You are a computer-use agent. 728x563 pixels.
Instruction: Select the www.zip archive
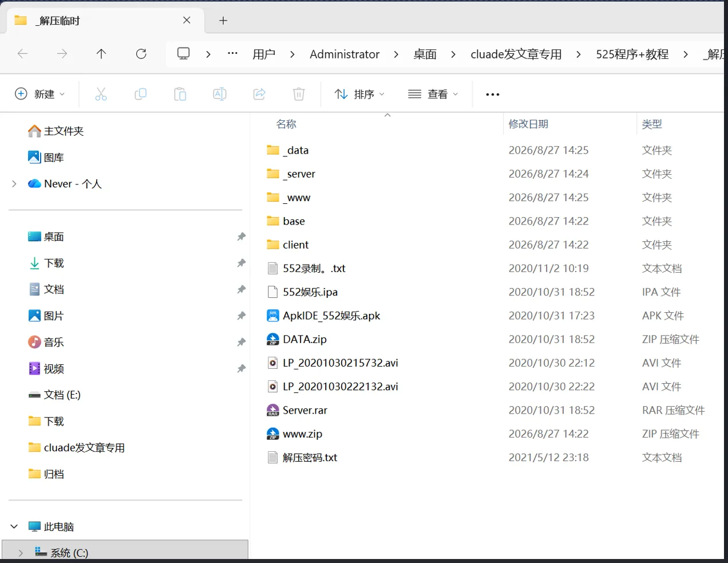(294, 434)
